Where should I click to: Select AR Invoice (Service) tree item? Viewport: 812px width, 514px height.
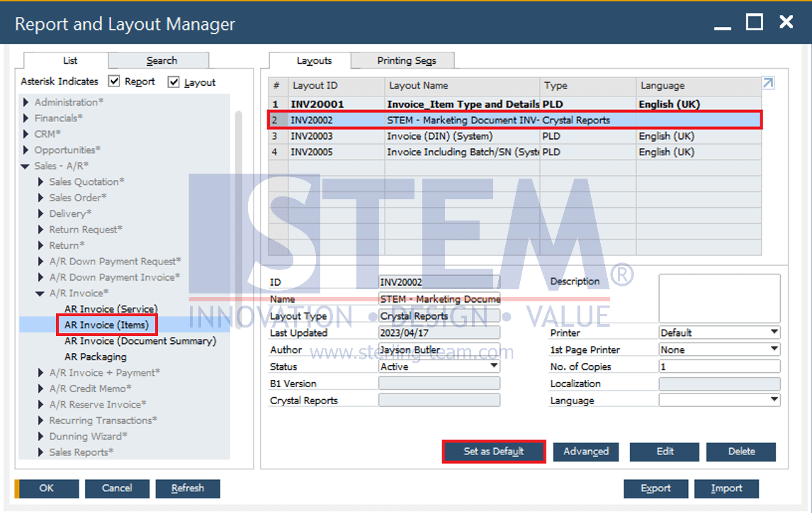pos(111,309)
